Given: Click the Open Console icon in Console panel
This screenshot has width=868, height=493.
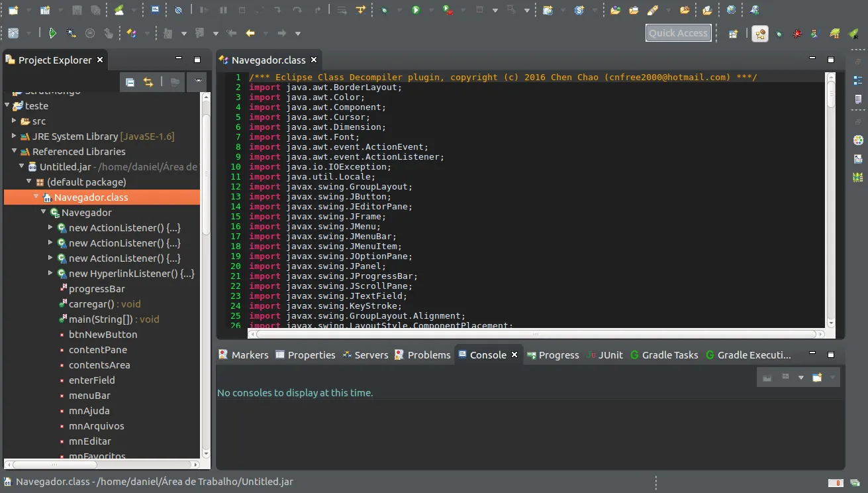Looking at the screenshot, I should pyautogui.click(x=817, y=377).
